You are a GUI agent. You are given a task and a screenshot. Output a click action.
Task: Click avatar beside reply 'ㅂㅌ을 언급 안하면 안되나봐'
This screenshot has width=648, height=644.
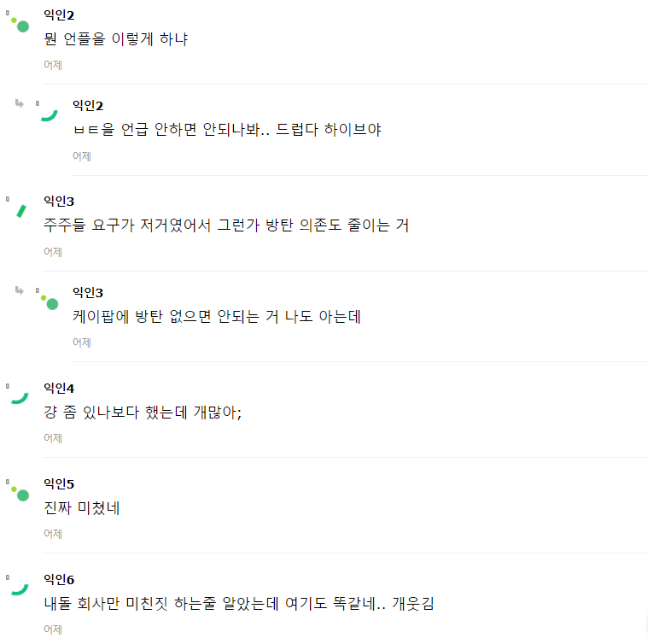pos(49,114)
